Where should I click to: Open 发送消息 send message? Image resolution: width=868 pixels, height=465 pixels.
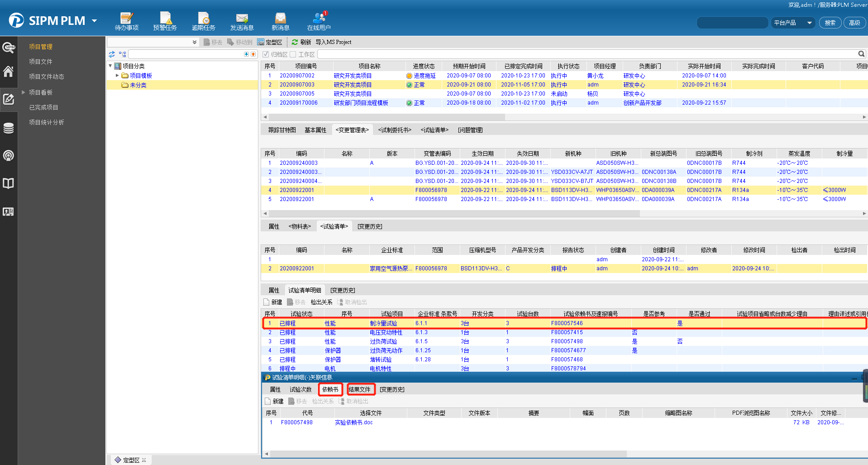pos(242,21)
